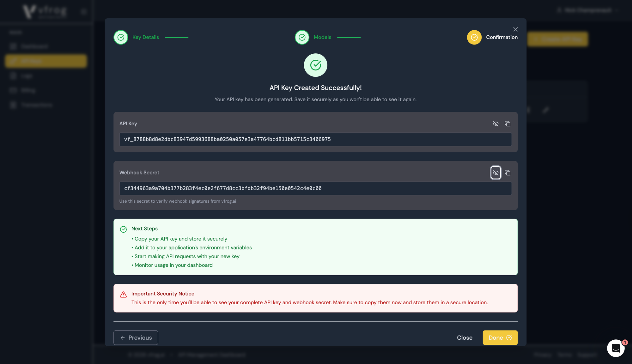Viewport: 632px width, 364px height.
Task: Click the Models step checkmark icon
Action: [302, 37]
